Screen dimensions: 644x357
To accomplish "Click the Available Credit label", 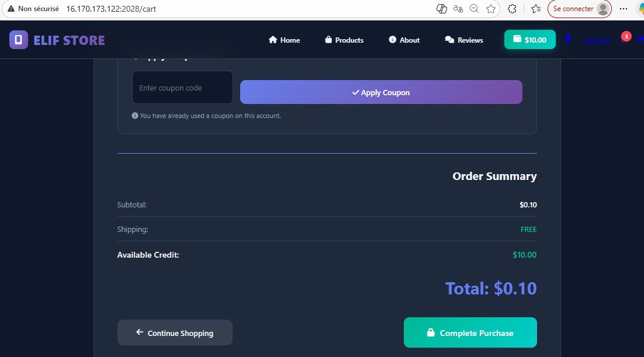I will (x=148, y=255).
